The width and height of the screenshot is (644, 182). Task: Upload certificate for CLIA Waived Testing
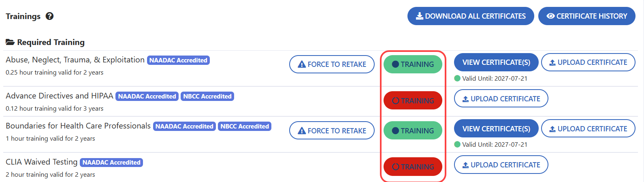[501, 165]
